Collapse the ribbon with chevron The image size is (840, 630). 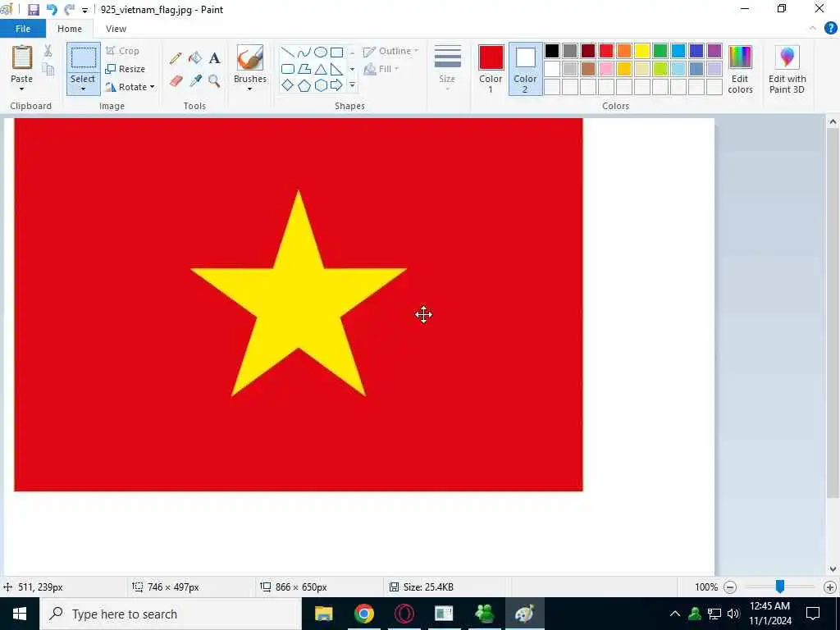point(813,29)
